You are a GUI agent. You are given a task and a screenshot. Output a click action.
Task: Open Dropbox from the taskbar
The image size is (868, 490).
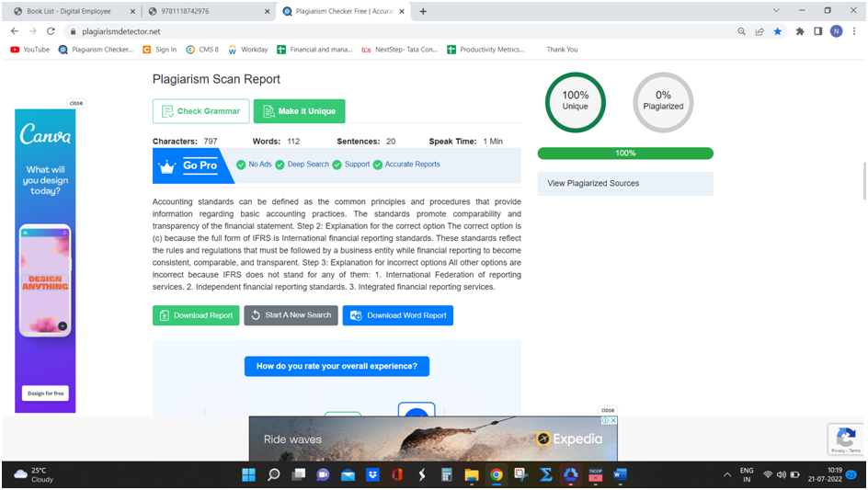click(x=372, y=474)
